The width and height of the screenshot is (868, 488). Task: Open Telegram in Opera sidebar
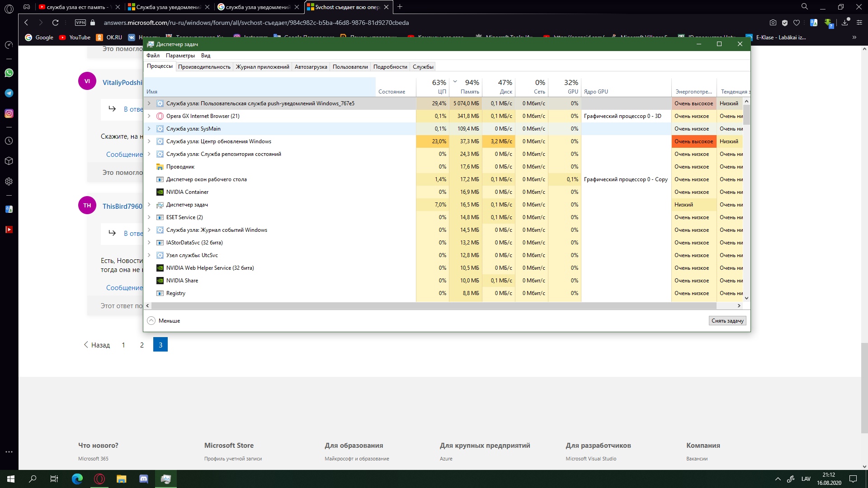tap(9, 93)
